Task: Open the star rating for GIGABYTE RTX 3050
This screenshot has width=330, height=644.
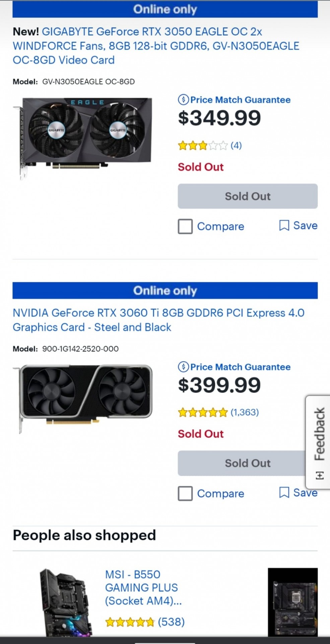Action: (203, 146)
